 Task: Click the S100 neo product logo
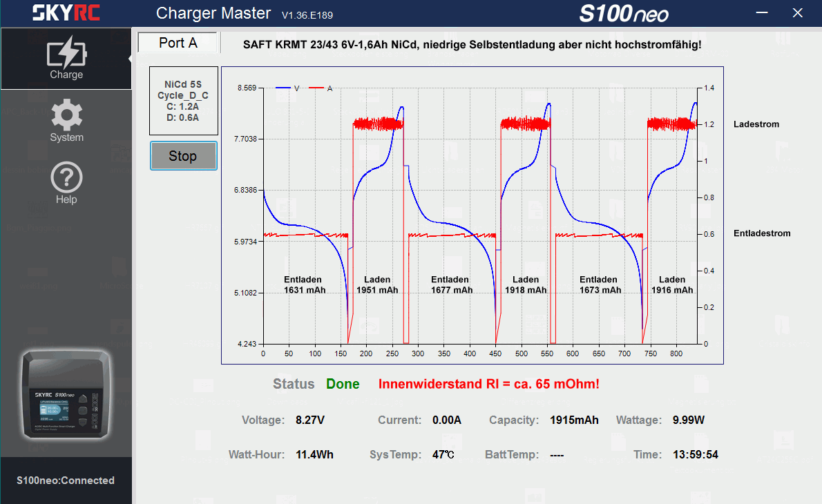(624, 14)
